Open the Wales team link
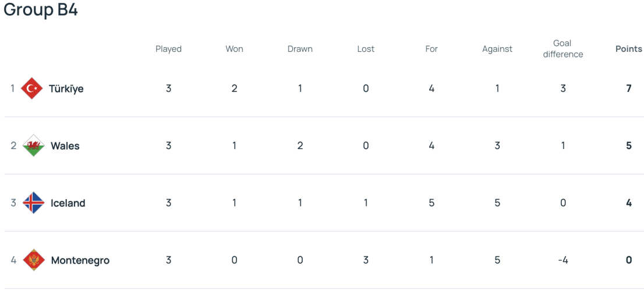The width and height of the screenshot is (644, 291). point(65,145)
